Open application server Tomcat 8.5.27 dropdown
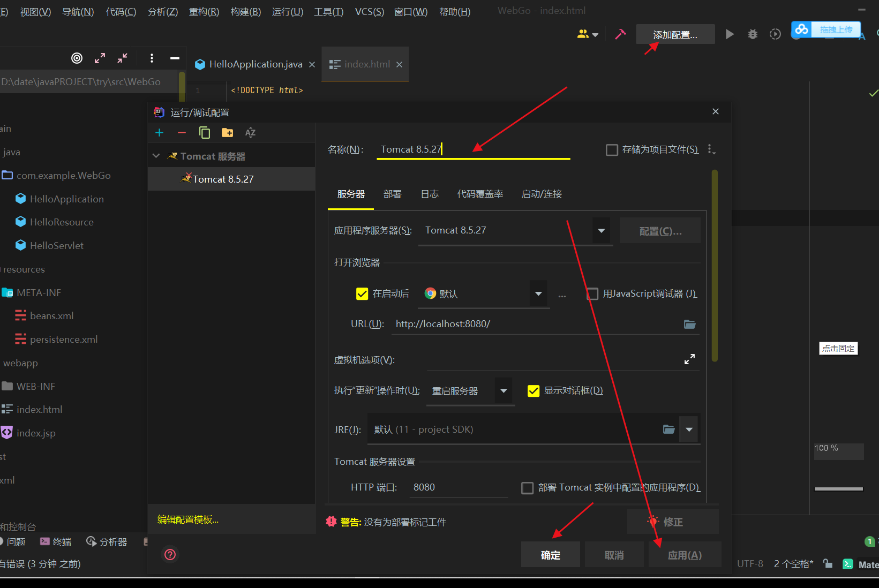Viewport: 879px width, 588px height. click(x=602, y=231)
